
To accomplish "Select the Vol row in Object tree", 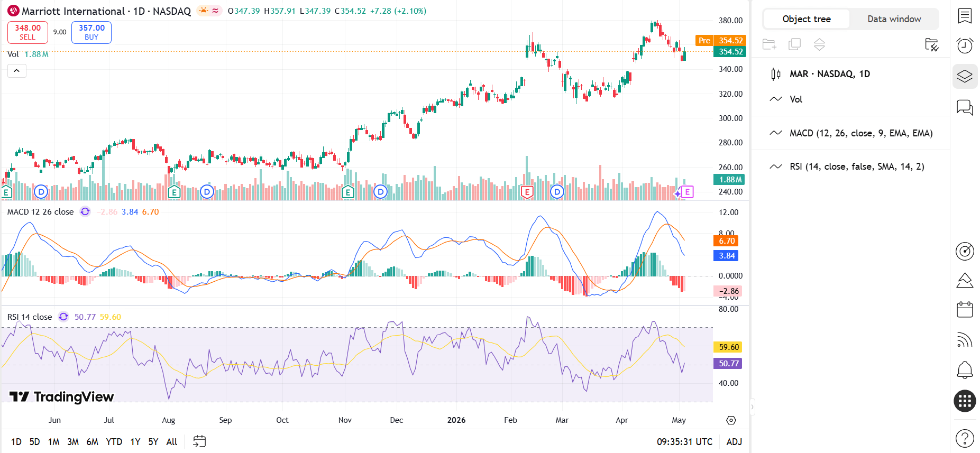I will pos(850,99).
